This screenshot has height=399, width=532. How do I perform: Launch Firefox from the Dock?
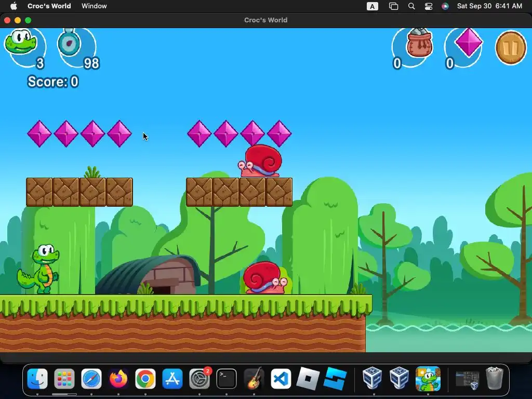[x=118, y=378]
